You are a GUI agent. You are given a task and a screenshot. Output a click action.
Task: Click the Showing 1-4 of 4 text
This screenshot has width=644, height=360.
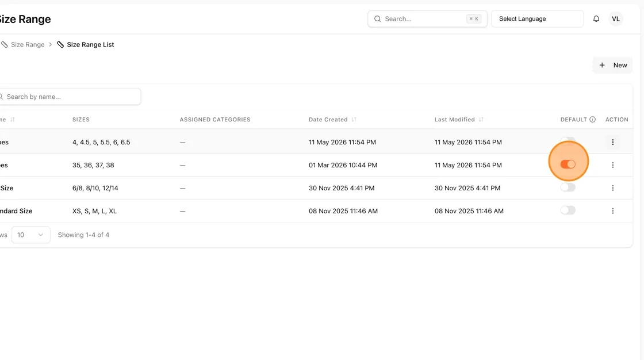coord(83,235)
